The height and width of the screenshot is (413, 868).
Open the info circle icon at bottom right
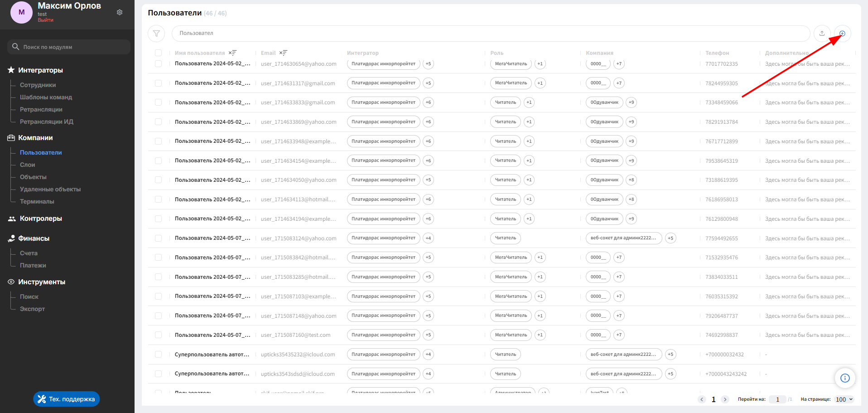(845, 378)
